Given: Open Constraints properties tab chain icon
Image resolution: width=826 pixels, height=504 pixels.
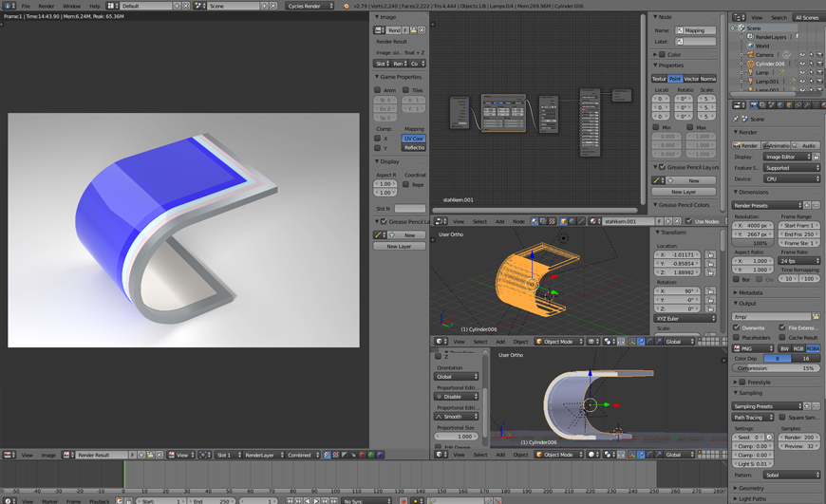Looking at the screenshot, I should 798,105.
